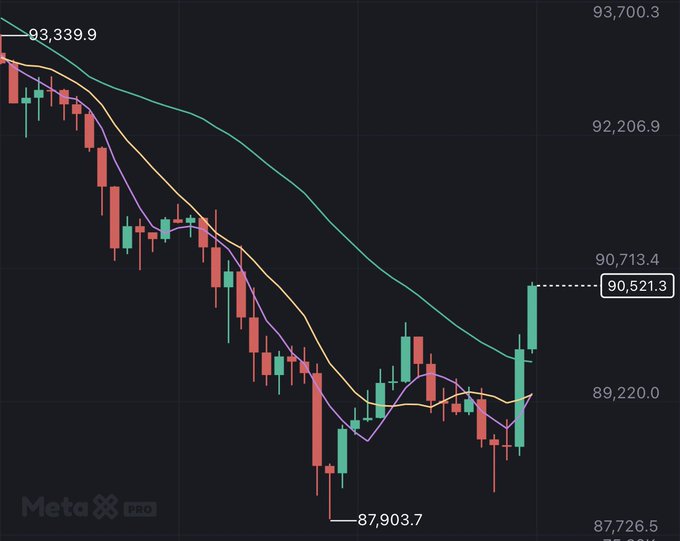Click the pointer line left of 87,903.7
Image resolution: width=680 pixels, height=541 pixels.
[x=343, y=519]
